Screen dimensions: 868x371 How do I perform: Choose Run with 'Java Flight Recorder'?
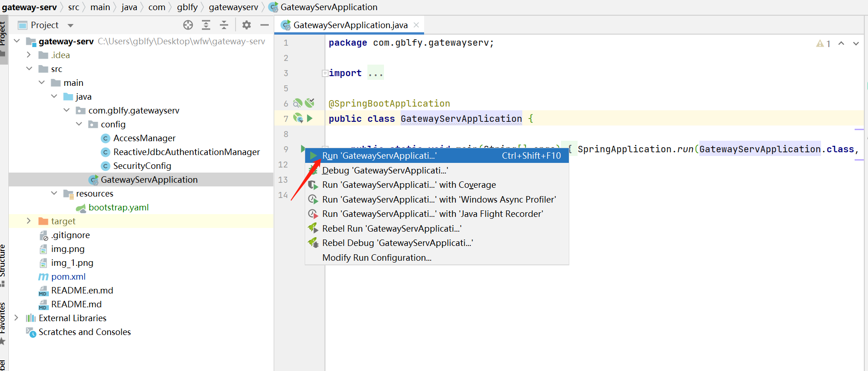[x=437, y=214]
